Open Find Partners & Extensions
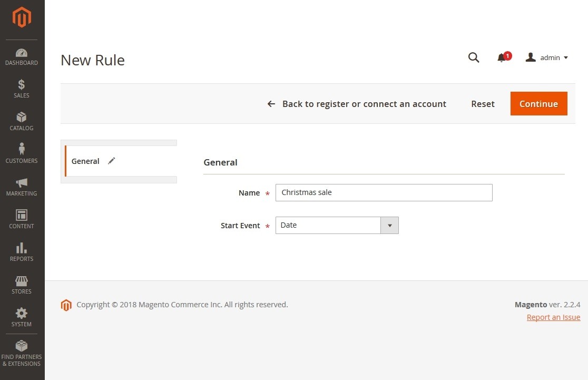 tap(22, 353)
